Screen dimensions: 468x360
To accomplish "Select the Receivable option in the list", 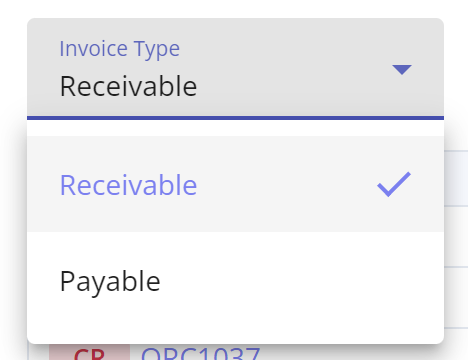I will click(x=235, y=184).
